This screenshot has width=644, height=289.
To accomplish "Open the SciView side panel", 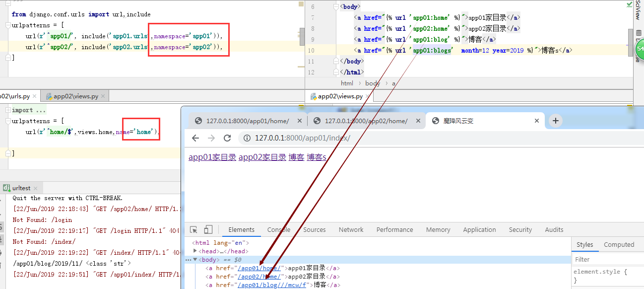I will pyautogui.click(x=638, y=10).
